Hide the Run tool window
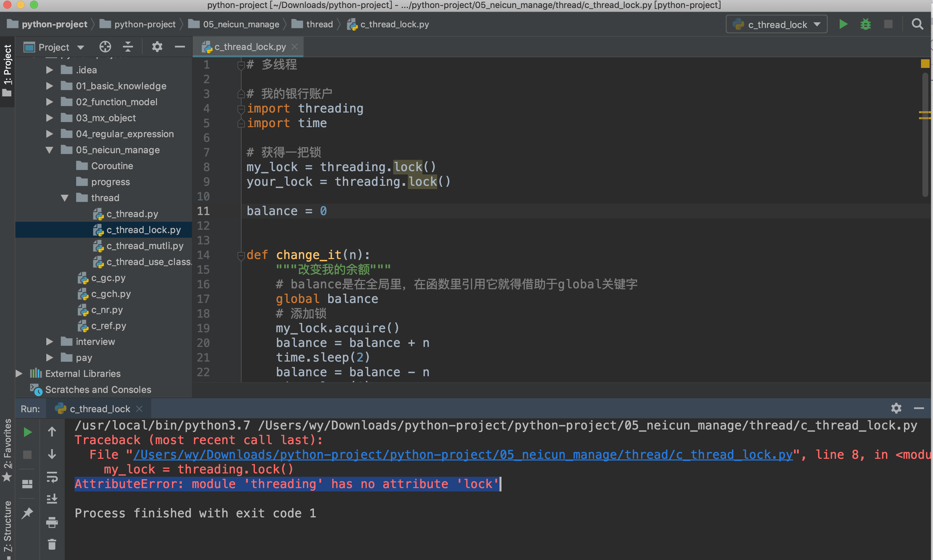This screenshot has width=933, height=560. [919, 408]
